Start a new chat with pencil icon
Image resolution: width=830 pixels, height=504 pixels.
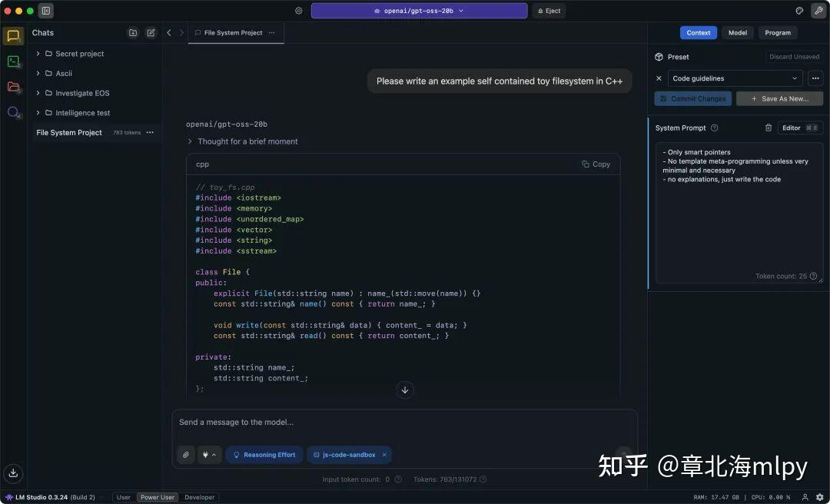pyautogui.click(x=151, y=33)
